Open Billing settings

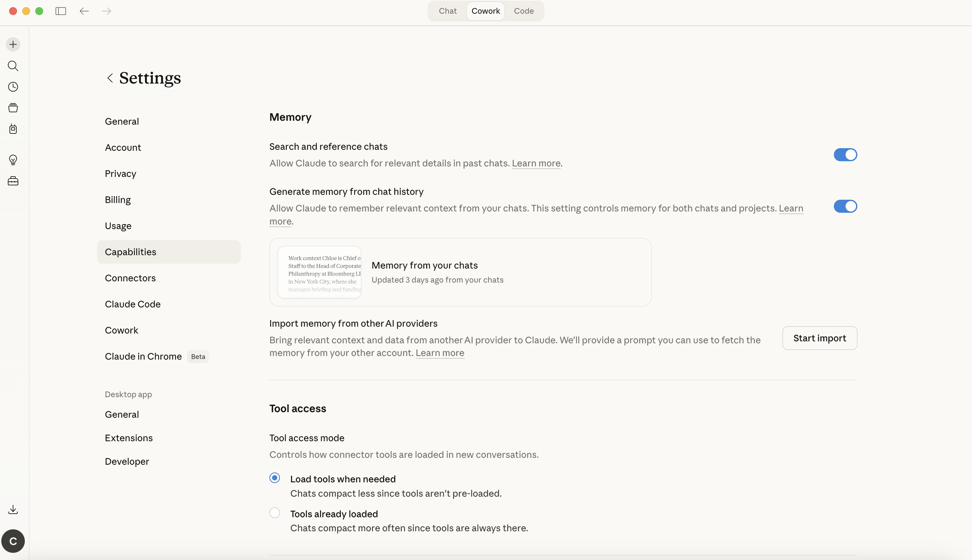(169, 200)
